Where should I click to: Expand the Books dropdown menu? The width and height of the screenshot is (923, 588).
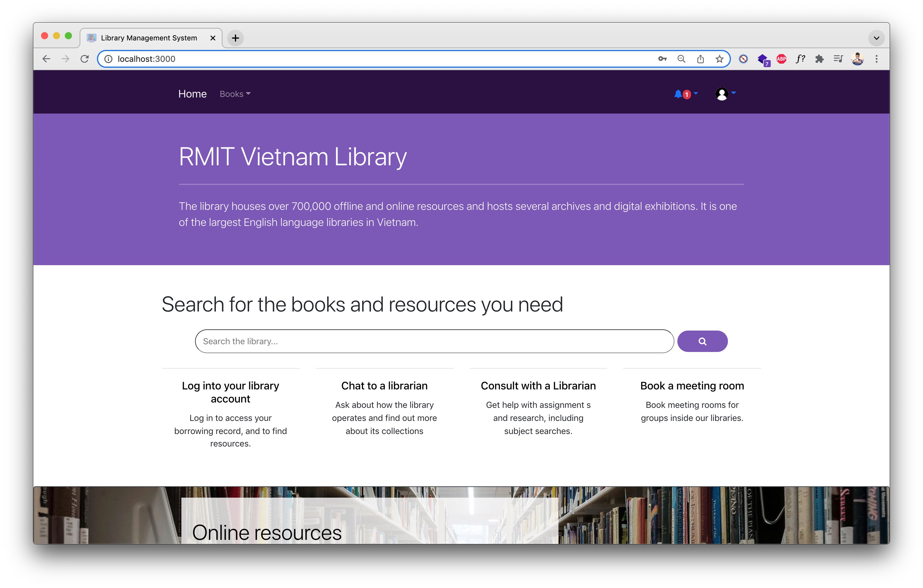click(235, 94)
